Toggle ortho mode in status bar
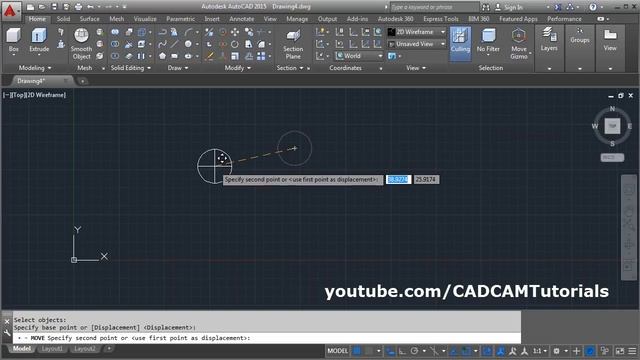640x360 pixels. (402, 351)
